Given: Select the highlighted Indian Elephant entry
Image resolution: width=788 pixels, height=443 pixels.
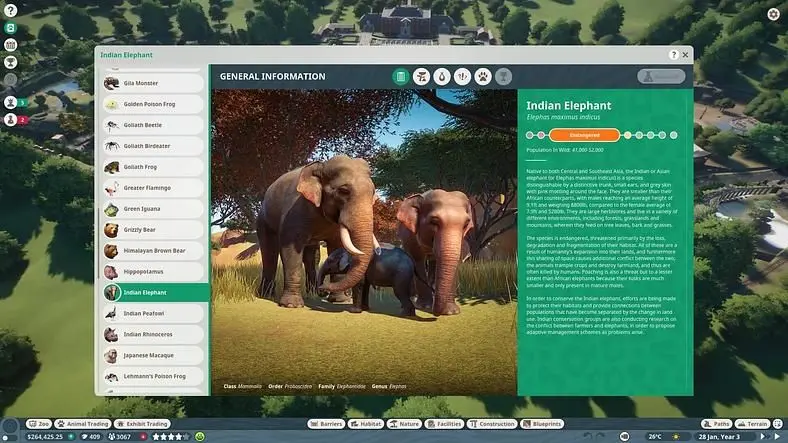Looking at the screenshot, I should [x=155, y=292].
